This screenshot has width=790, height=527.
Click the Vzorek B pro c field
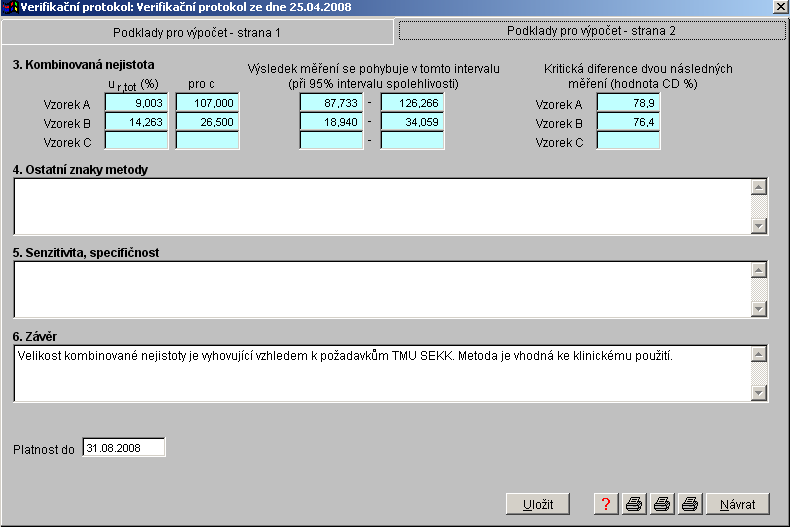(207, 122)
